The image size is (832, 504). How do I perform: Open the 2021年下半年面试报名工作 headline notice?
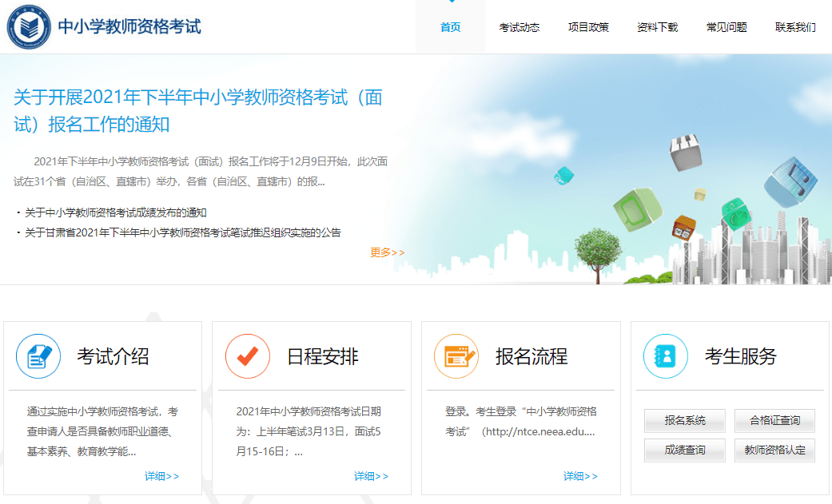(198, 111)
